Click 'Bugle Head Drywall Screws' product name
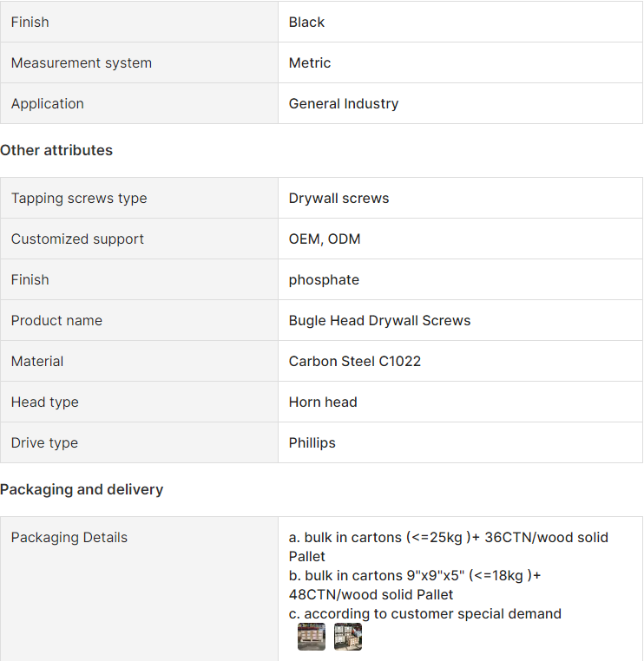The width and height of the screenshot is (644, 661). click(379, 320)
